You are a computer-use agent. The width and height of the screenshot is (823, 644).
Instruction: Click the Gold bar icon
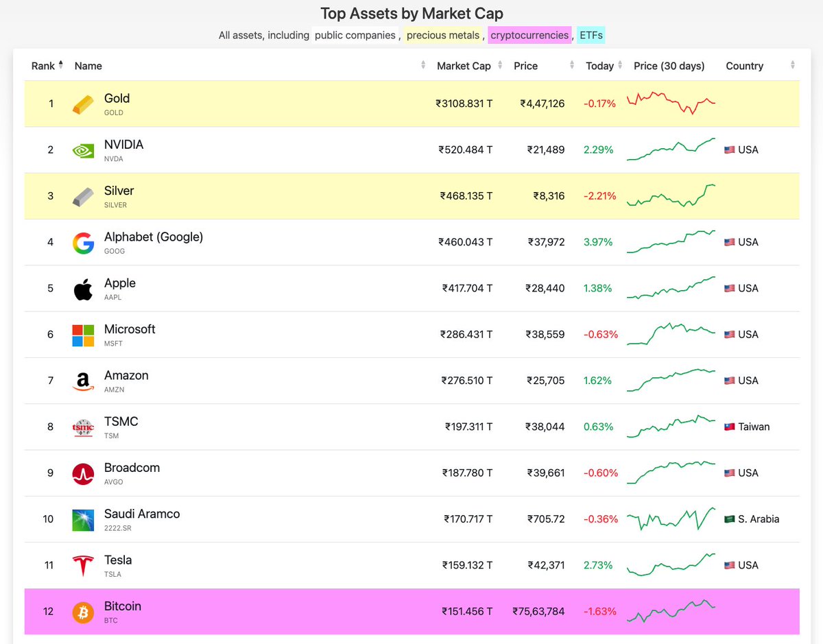83,104
